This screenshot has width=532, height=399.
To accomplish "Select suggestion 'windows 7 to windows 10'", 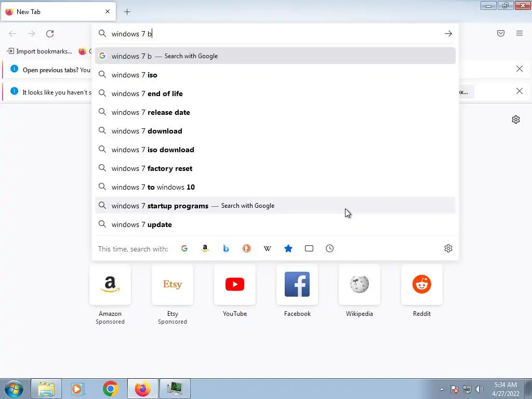I will (x=275, y=187).
